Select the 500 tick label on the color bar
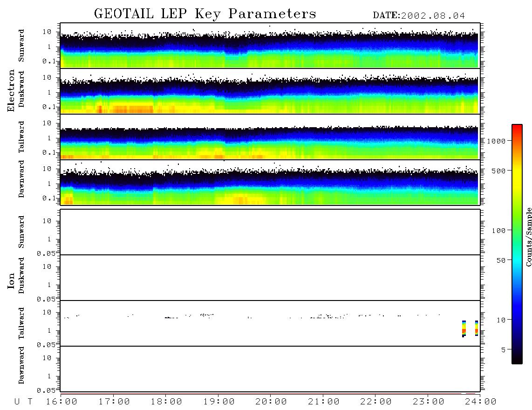The height and width of the screenshot is (410, 532). (498, 171)
